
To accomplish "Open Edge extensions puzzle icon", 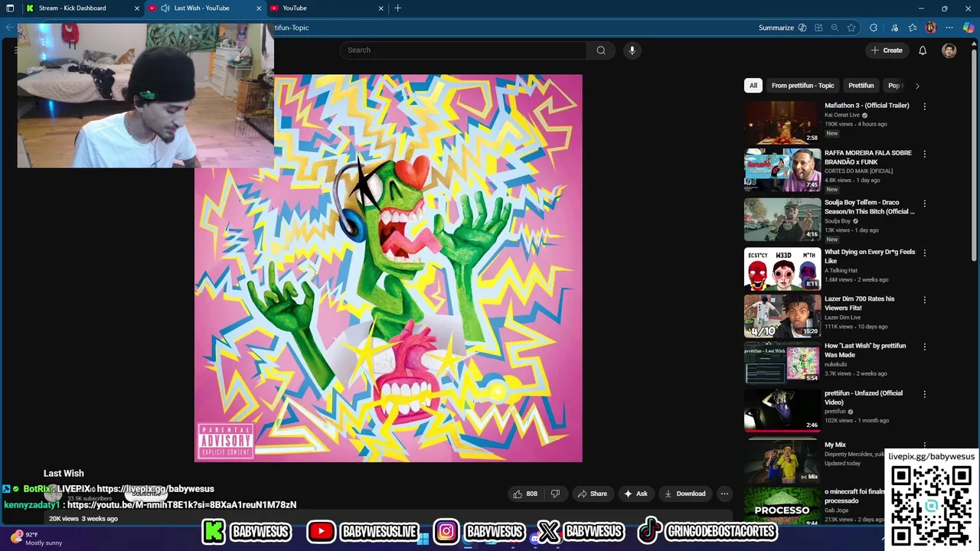I will [x=874, y=28].
